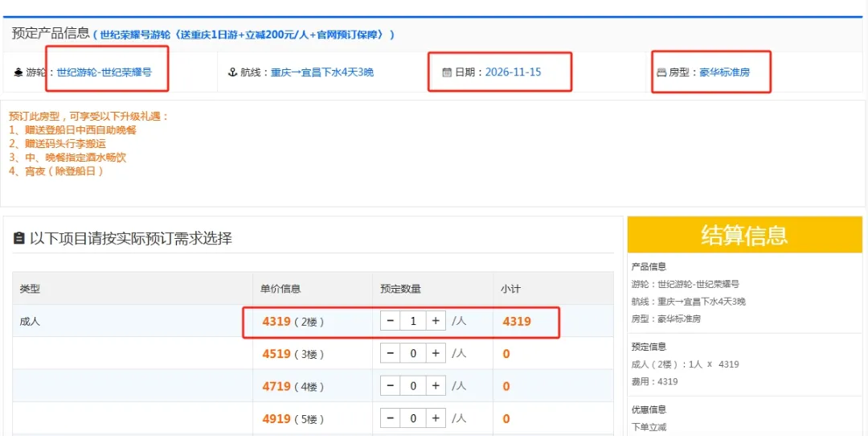This screenshot has width=868, height=436.
Task: Increase quantity for the 4519 (3楼) row
Action: (x=436, y=353)
